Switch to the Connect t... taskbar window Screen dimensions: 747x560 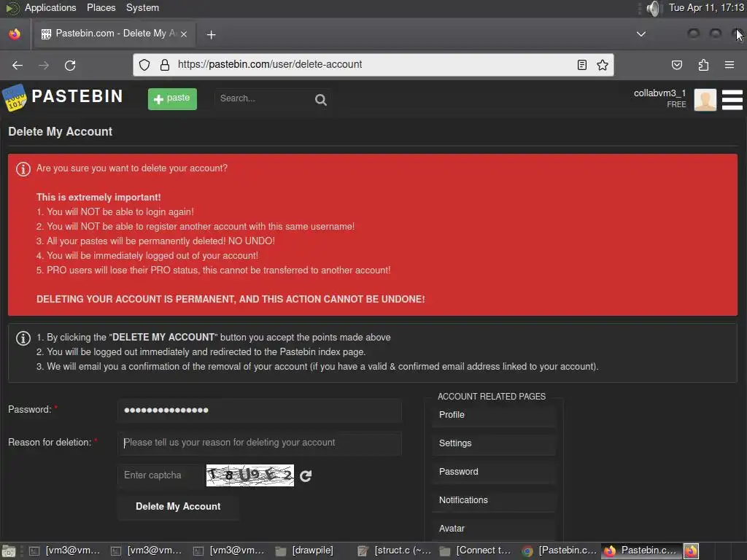tap(476, 551)
